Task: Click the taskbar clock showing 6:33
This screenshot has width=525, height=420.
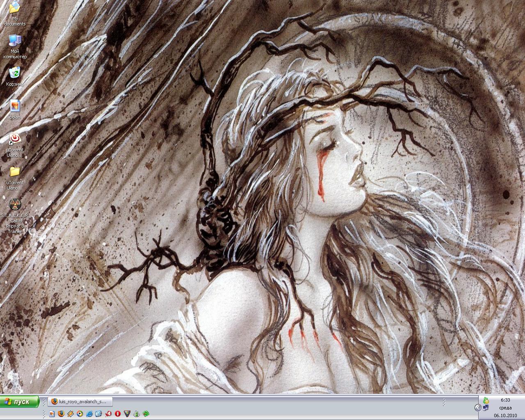Action: click(x=505, y=400)
